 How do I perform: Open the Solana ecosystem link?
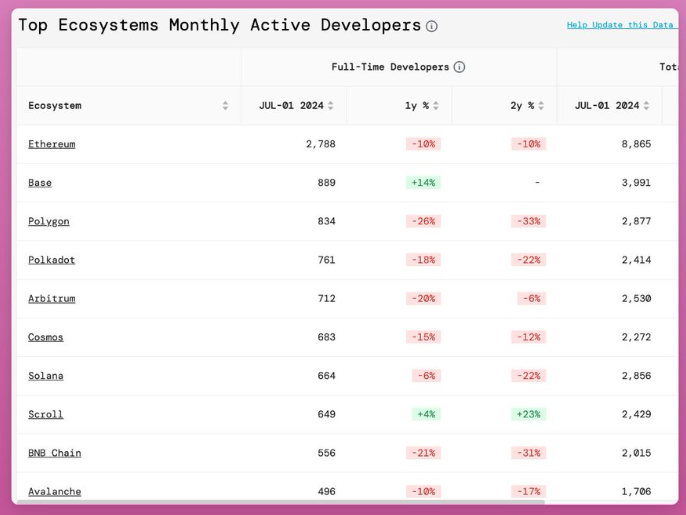(46, 375)
